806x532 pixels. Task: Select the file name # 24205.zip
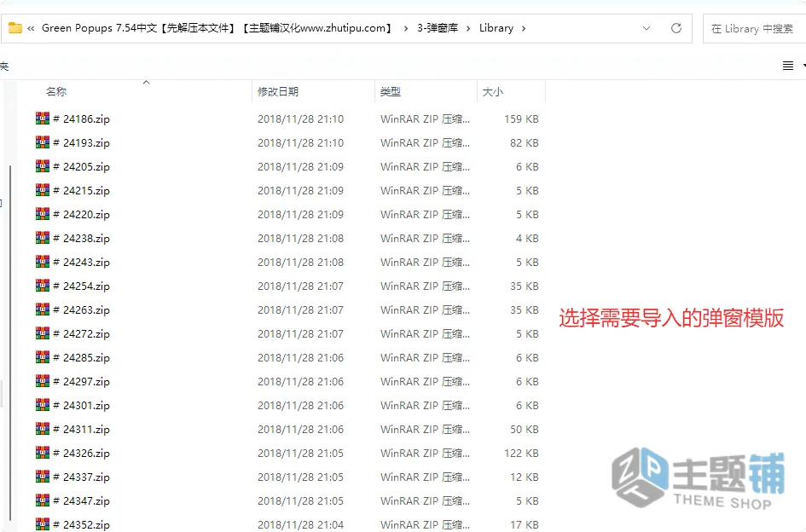coord(81,166)
